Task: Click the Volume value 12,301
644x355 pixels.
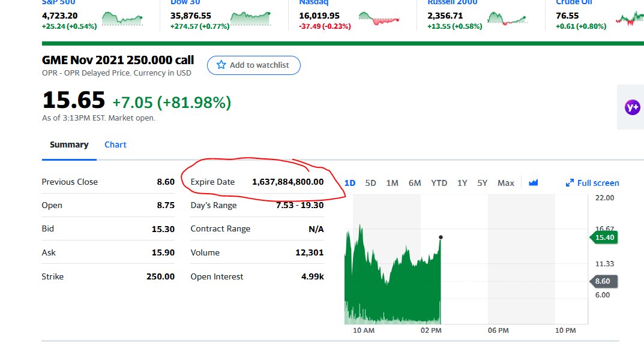Action: pyautogui.click(x=309, y=253)
